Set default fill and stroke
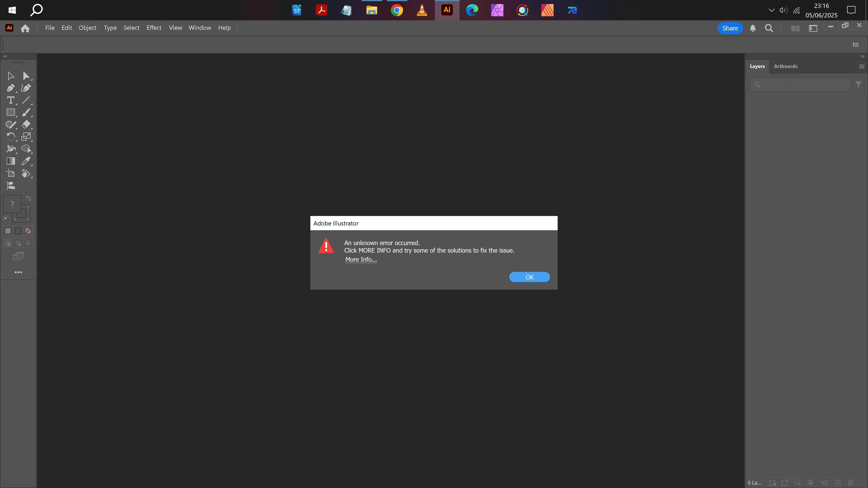The image size is (868, 488). [6, 219]
